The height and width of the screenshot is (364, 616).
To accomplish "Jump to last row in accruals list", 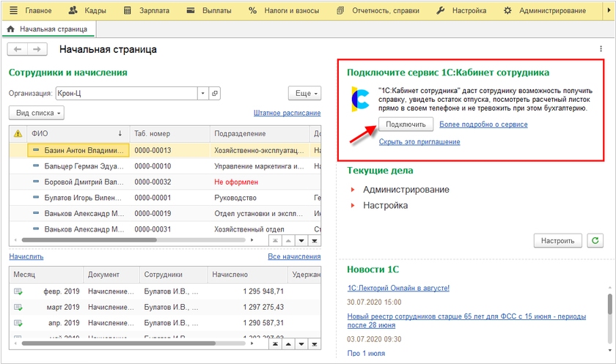I will click(315, 344).
